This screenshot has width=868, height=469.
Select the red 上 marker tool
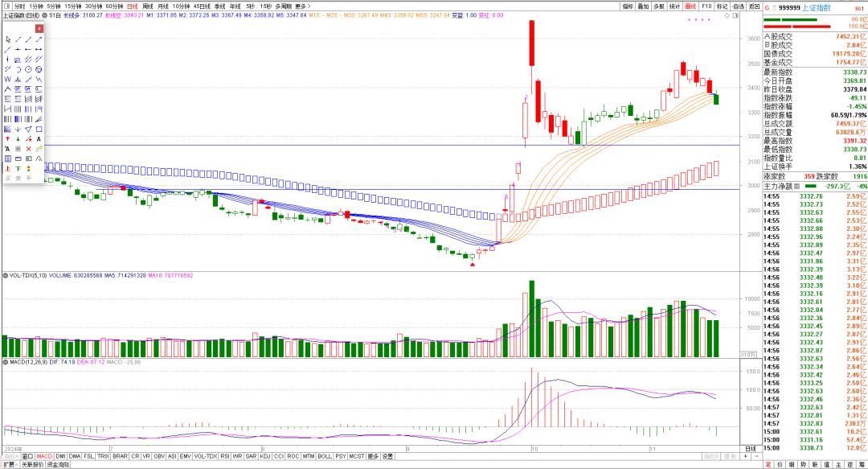point(8,168)
